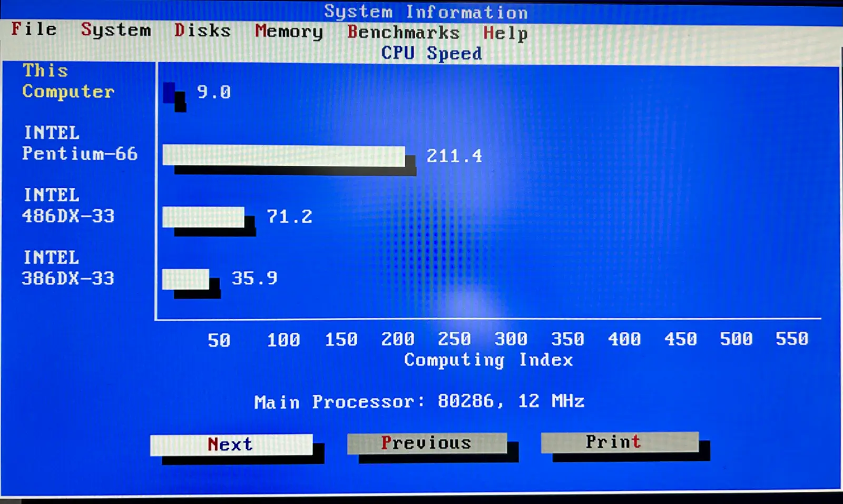The image size is (843, 504).
Task: Go back with the Previous button
Action: click(x=427, y=443)
